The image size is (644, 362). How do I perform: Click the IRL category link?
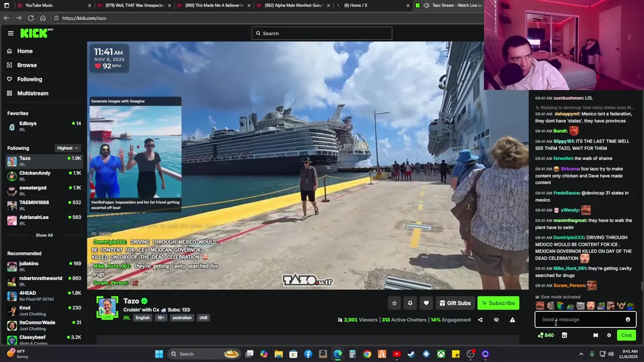(x=127, y=318)
